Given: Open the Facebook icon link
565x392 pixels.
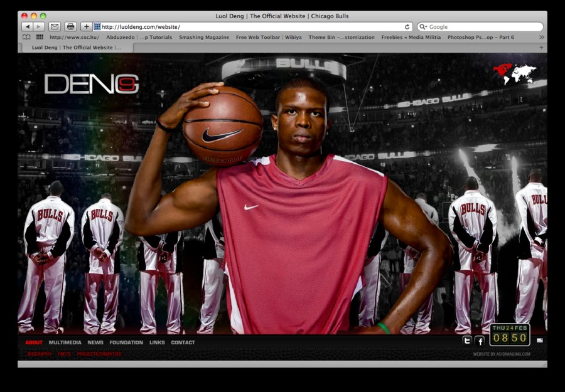Looking at the screenshot, I should [480, 341].
